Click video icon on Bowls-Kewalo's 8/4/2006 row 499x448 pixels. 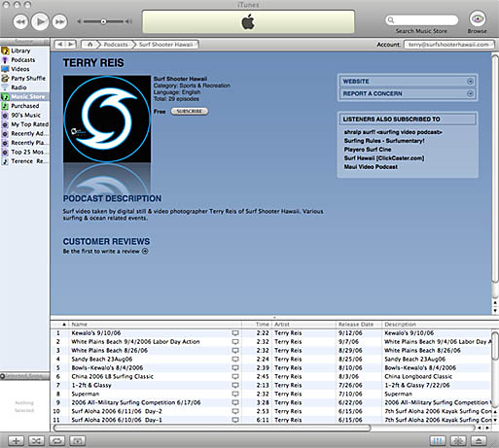tap(235, 368)
